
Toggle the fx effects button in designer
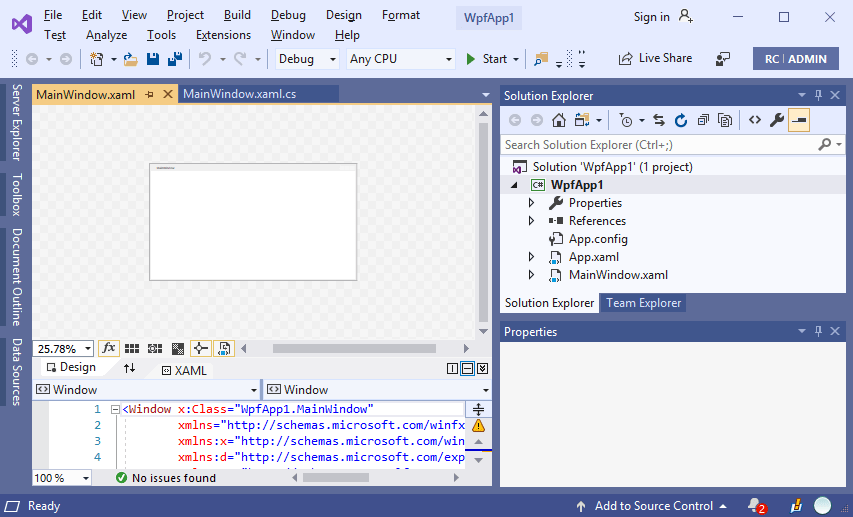click(x=109, y=349)
